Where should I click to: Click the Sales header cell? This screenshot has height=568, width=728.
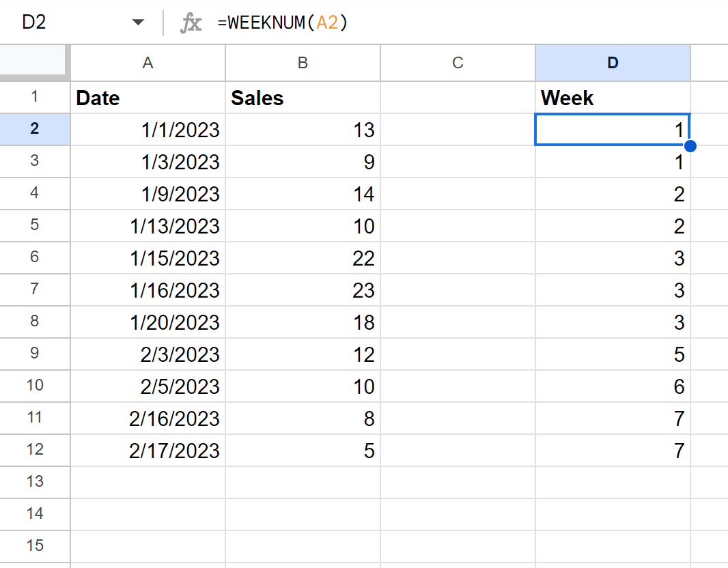[x=303, y=98]
